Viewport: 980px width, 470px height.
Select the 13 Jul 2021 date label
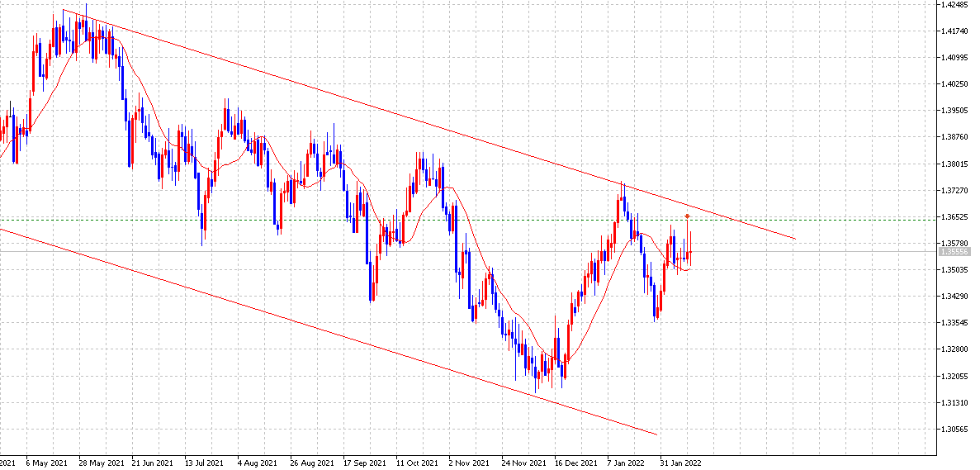point(206,464)
